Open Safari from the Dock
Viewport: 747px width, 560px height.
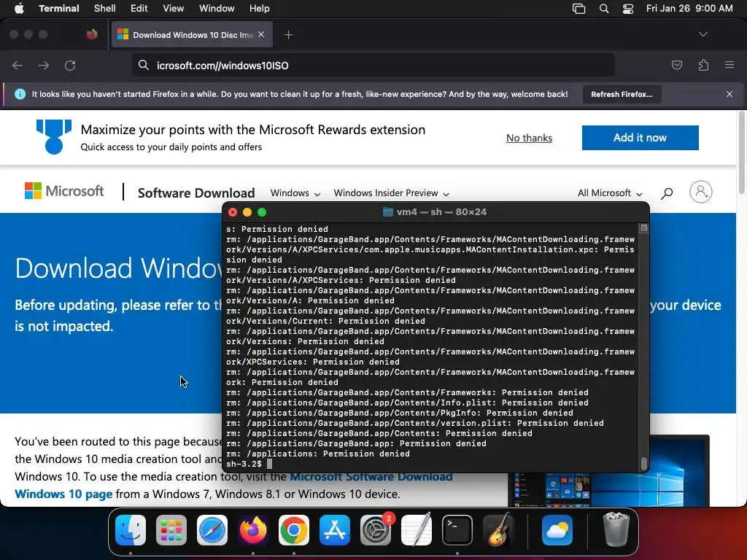[212, 530]
